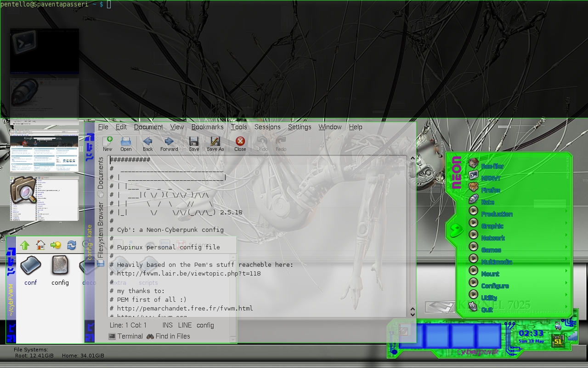Go up a directory in ROX-Filer window
The height and width of the screenshot is (368, 588).
25,245
